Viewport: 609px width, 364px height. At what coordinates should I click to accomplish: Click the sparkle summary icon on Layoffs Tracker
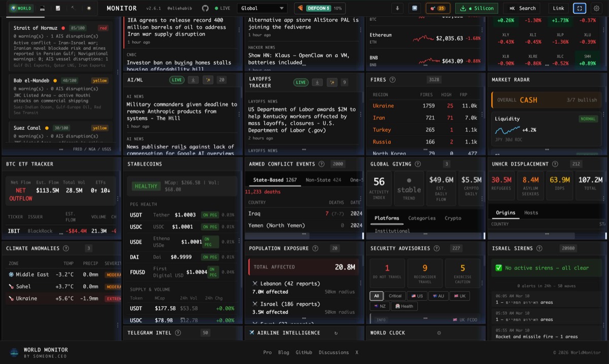(332, 82)
